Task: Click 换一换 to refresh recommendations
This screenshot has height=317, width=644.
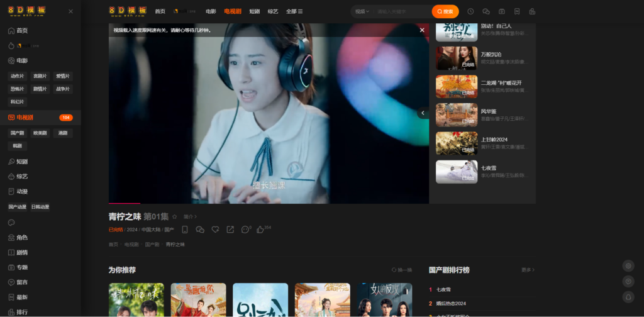Action: pos(402,270)
